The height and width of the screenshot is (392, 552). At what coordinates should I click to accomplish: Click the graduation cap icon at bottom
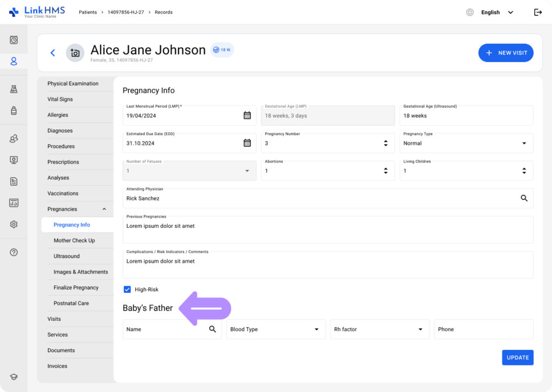click(14, 377)
